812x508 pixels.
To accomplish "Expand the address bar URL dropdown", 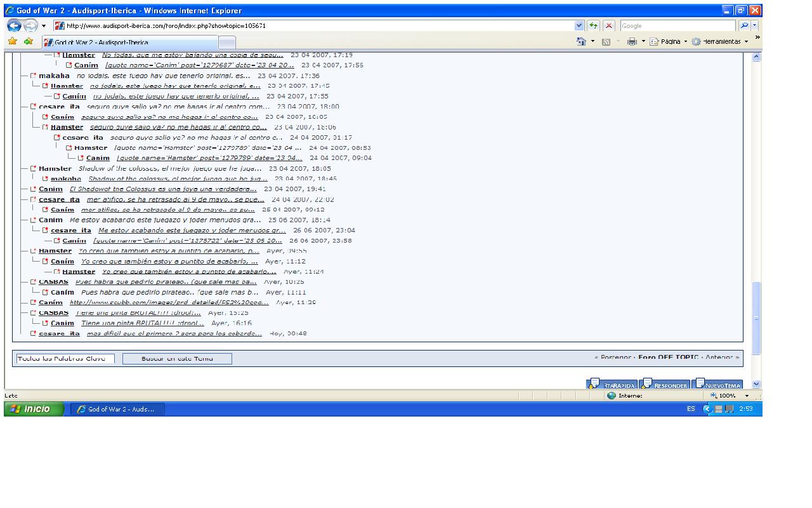I will point(579,26).
